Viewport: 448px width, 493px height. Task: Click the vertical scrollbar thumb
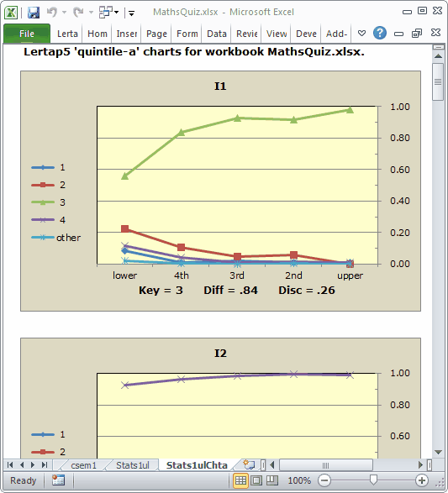click(x=438, y=81)
